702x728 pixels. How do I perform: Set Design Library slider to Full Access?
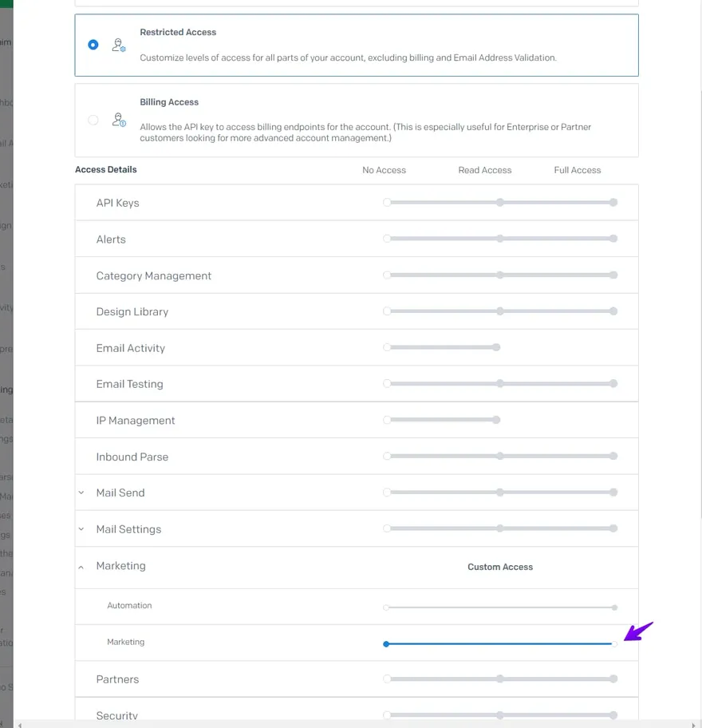[613, 311]
